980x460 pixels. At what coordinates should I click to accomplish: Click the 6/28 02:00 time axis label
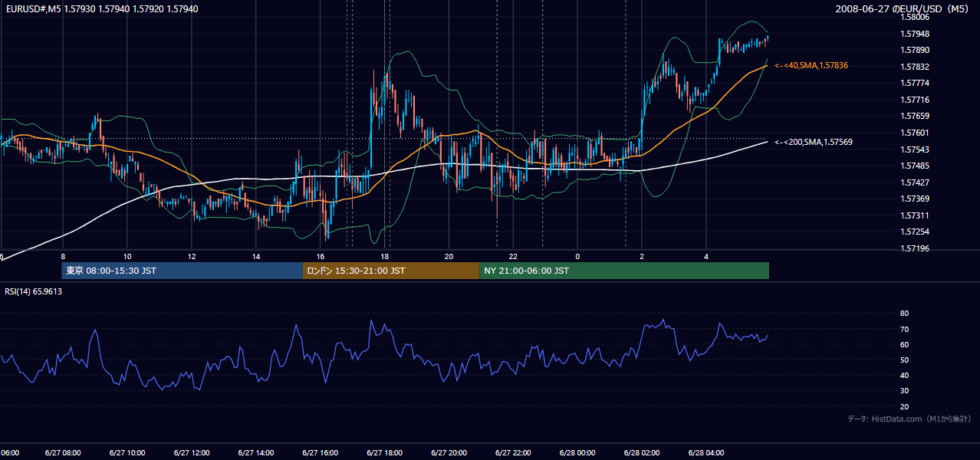pyautogui.click(x=642, y=452)
